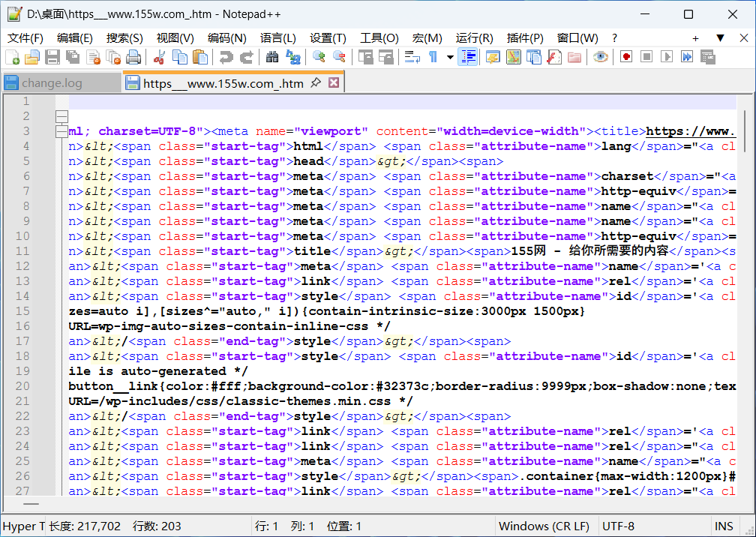Click the Windows (CR LF) status bar field

tap(544, 526)
